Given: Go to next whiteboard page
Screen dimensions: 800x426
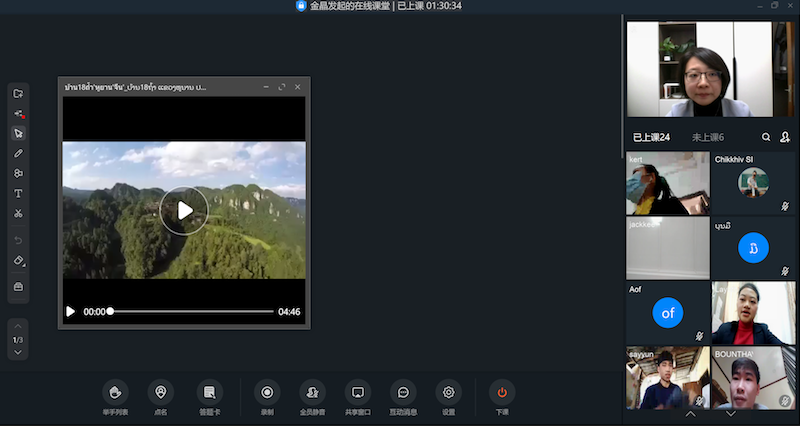Looking at the screenshot, I should click(18, 352).
